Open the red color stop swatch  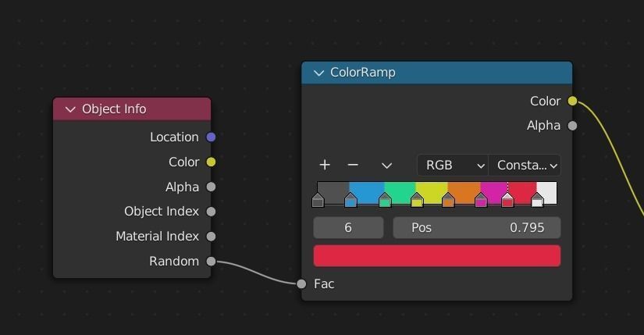(x=436, y=256)
